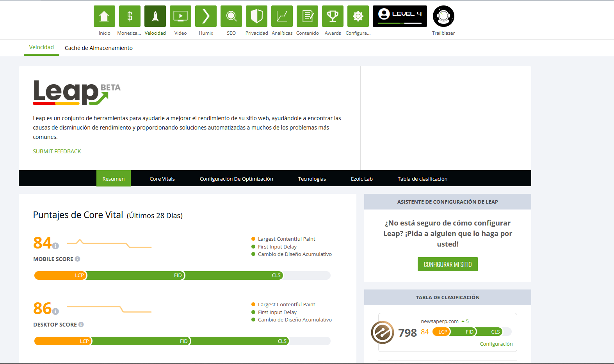
Task: Open the Core Vitals tab
Action: click(162, 179)
